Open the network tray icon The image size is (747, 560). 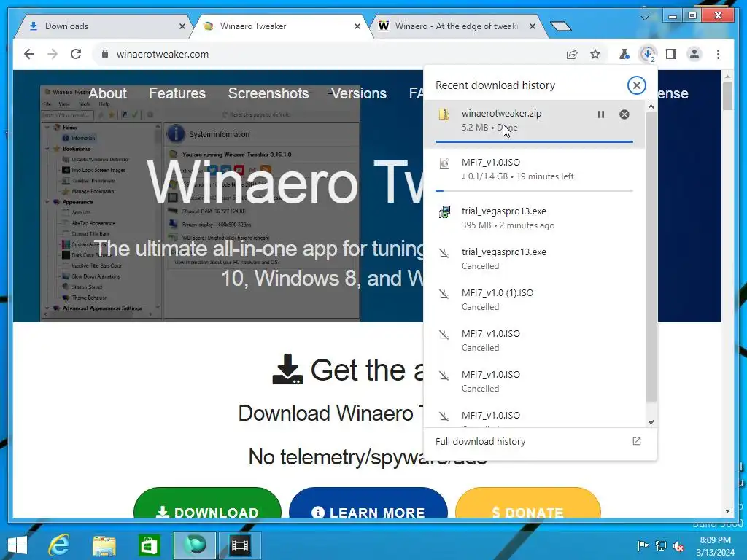coord(661,546)
